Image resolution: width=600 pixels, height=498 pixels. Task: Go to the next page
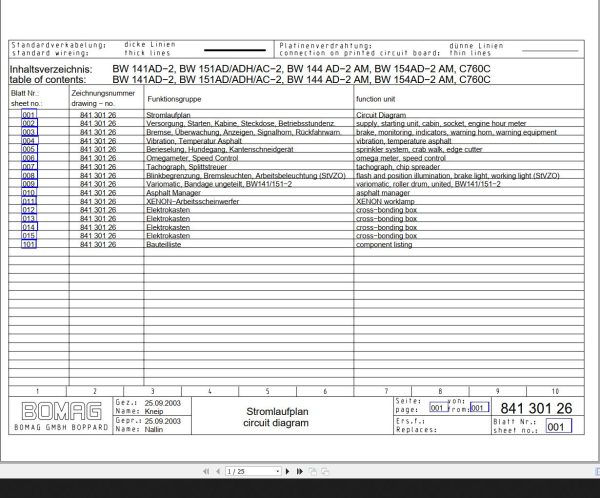(288, 471)
